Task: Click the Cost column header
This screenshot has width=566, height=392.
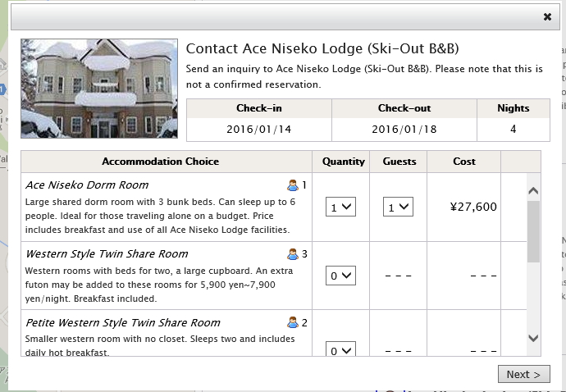Action: click(463, 162)
